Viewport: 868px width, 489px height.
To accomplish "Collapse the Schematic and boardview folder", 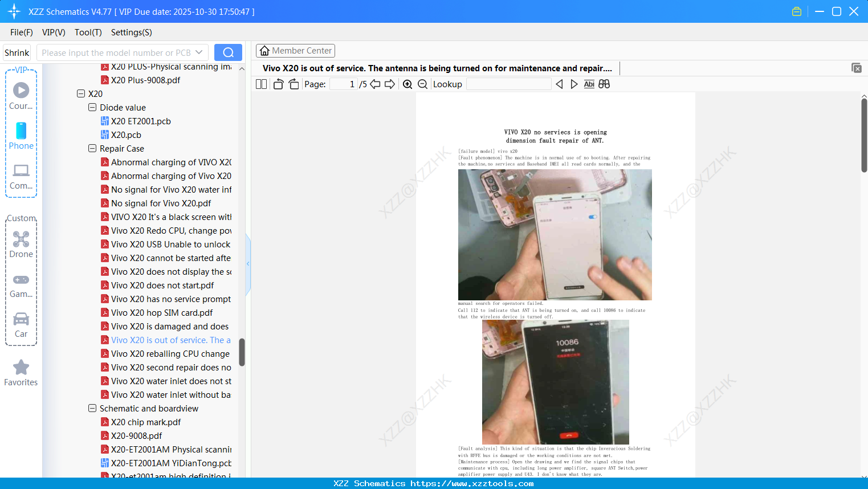I will (92, 408).
